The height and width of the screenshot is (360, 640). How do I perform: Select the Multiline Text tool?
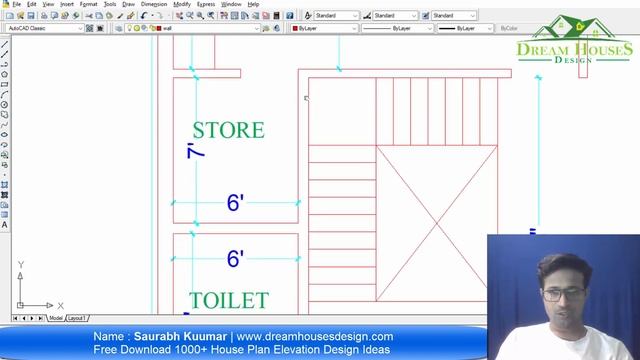[4, 225]
